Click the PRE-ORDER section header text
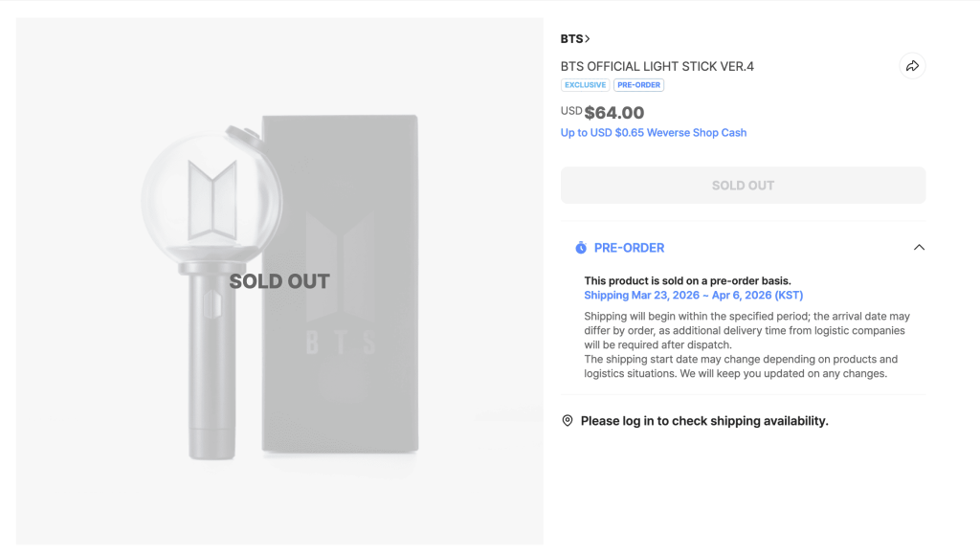 [x=629, y=248]
